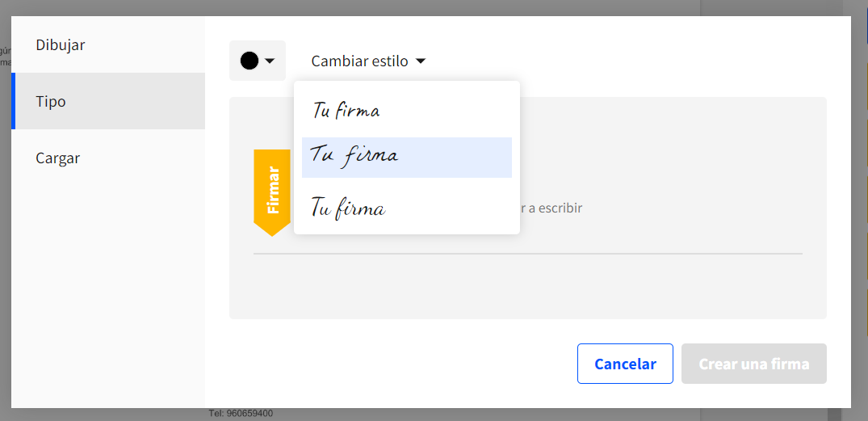Image resolution: width=868 pixels, height=421 pixels.
Task: Click the Cancelar button
Action: pos(625,364)
